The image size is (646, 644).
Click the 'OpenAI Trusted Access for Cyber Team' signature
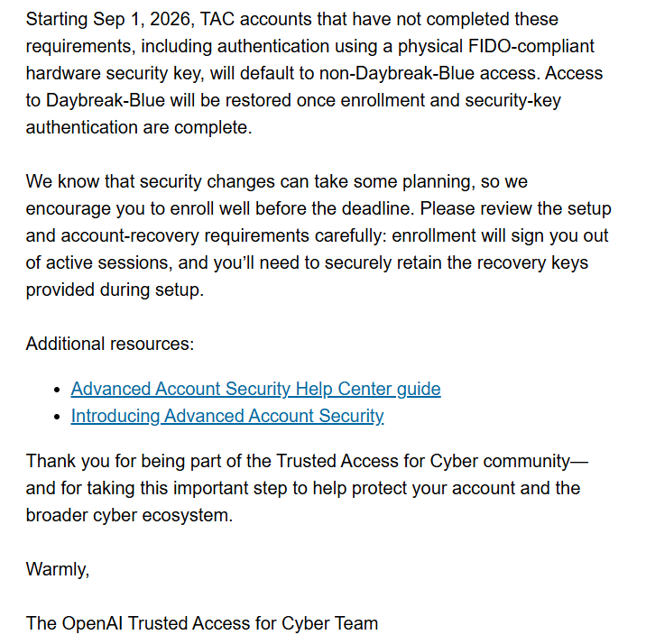point(220,623)
